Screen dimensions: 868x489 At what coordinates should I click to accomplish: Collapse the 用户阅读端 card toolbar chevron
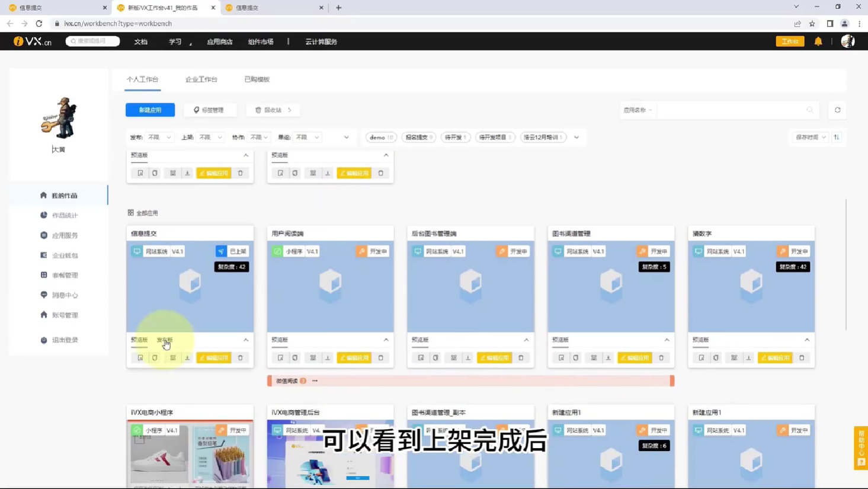[x=386, y=340]
